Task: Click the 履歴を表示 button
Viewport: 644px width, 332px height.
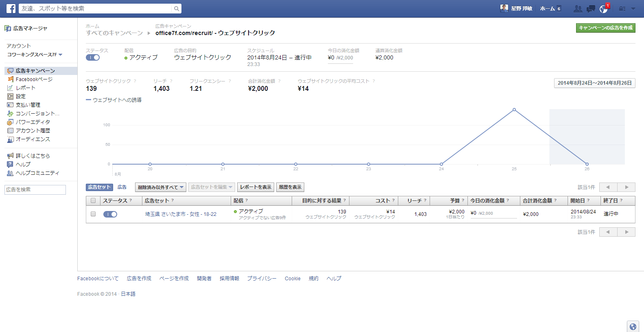Action: tap(290, 187)
